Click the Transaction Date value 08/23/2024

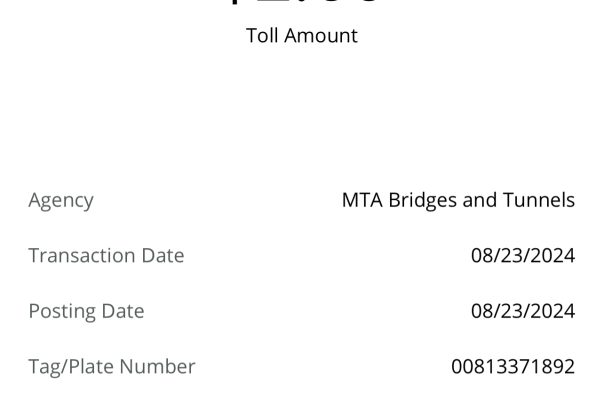click(523, 255)
